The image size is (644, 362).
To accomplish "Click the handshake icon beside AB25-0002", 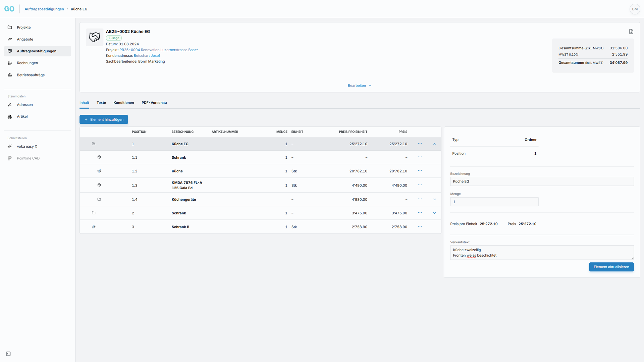I will point(95,37).
